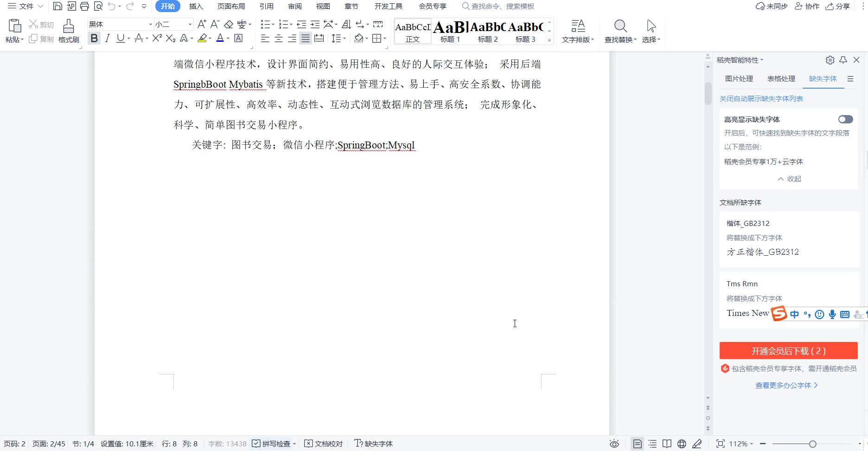This screenshot has height=451, width=868.
Task: Expand the styles gallery more button
Action: pyautogui.click(x=549, y=40)
